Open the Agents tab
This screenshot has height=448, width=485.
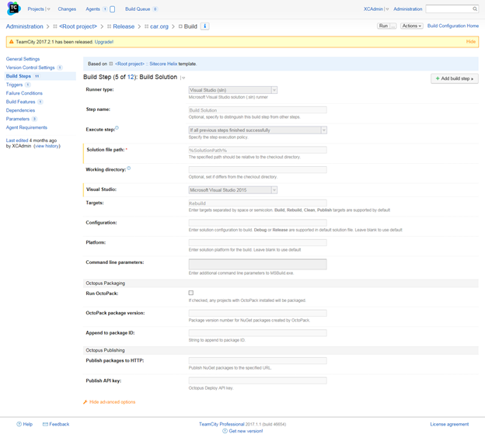92,9
